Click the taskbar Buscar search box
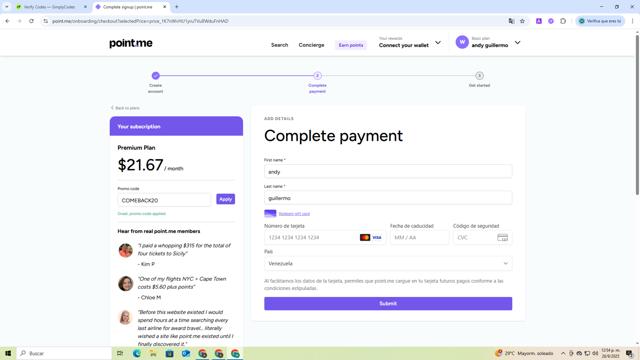 coord(64,353)
